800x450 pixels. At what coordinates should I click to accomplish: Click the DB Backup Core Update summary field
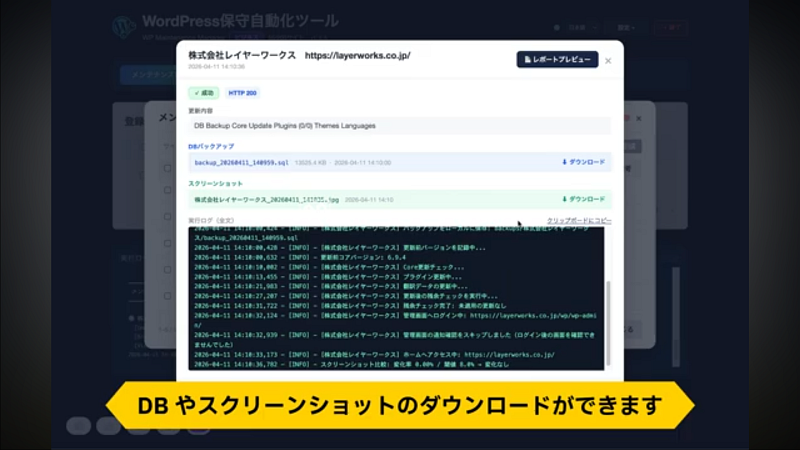coord(399,126)
